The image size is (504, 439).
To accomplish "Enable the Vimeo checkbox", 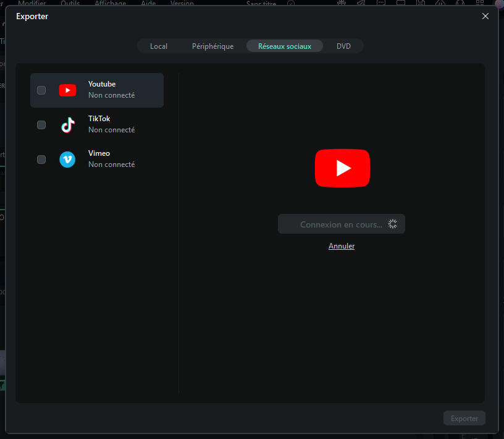I will pyautogui.click(x=41, y=160).
